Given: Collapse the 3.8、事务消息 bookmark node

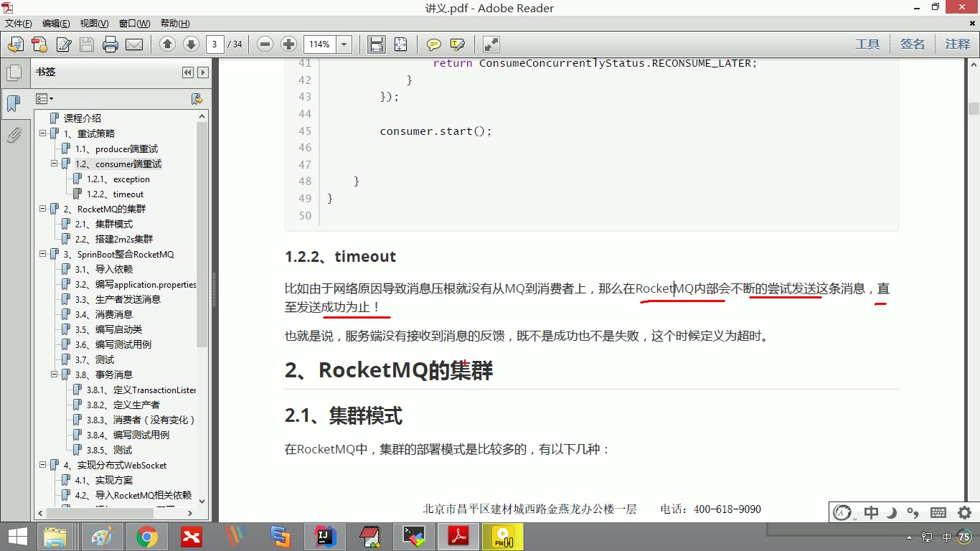Looking at the screenshot, I should 55,375.
